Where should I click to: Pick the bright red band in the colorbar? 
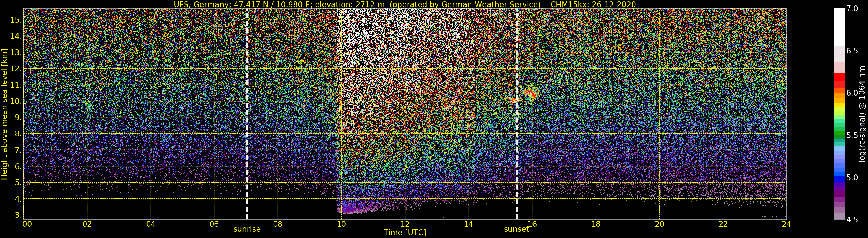pyautogui.click(x=839, y=77)
